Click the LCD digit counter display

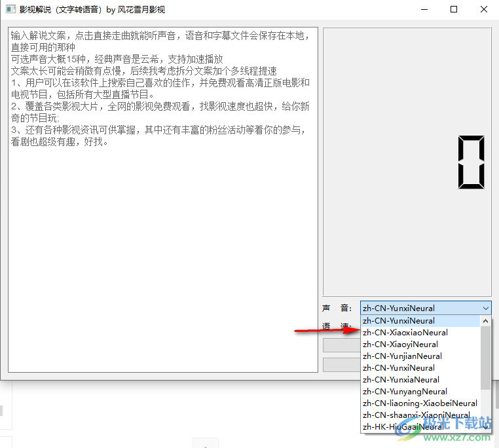pyautogui.click(x=471, y=162)
